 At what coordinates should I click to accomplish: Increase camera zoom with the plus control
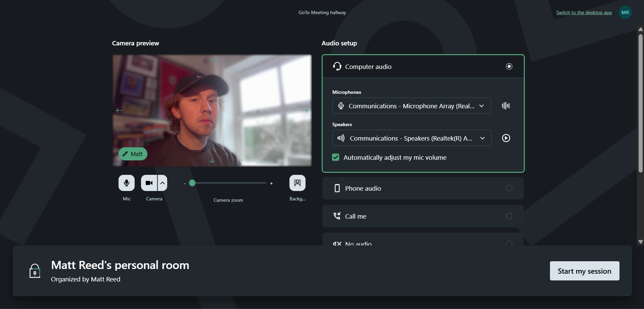pos(271,183)
